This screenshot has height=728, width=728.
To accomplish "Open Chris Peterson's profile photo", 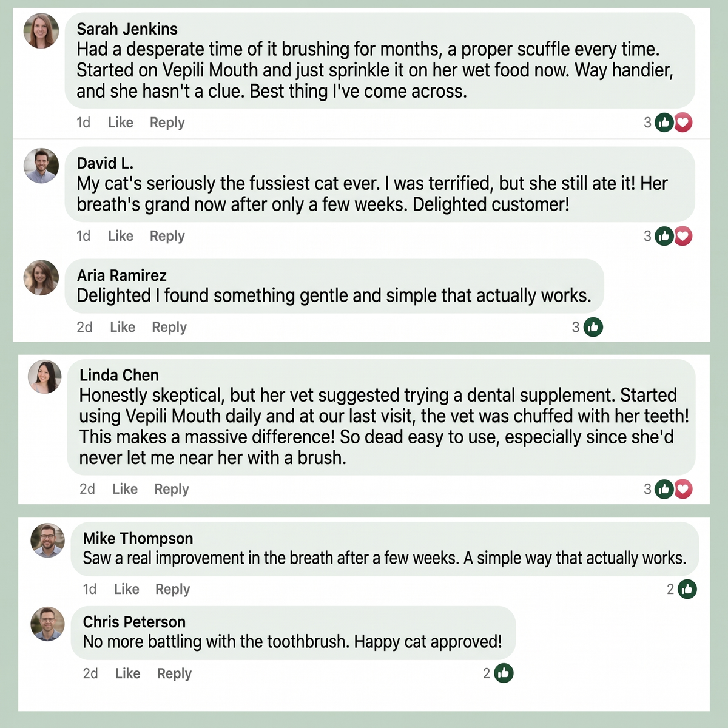I will 48,624.
